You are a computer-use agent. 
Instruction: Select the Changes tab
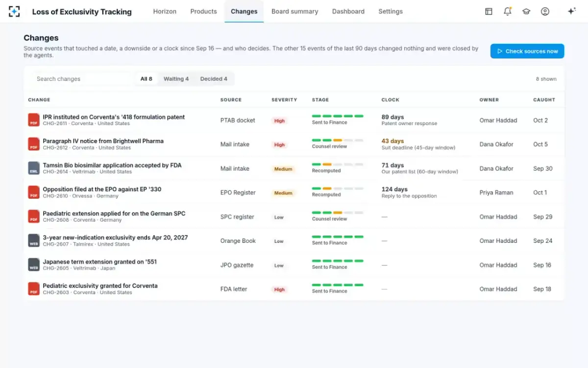(244, 11)
